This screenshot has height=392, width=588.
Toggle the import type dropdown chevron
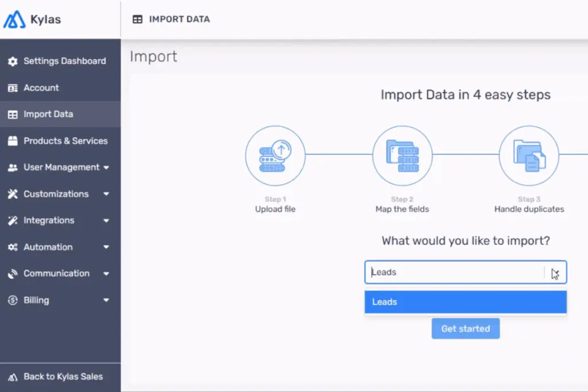coord(555,273)
